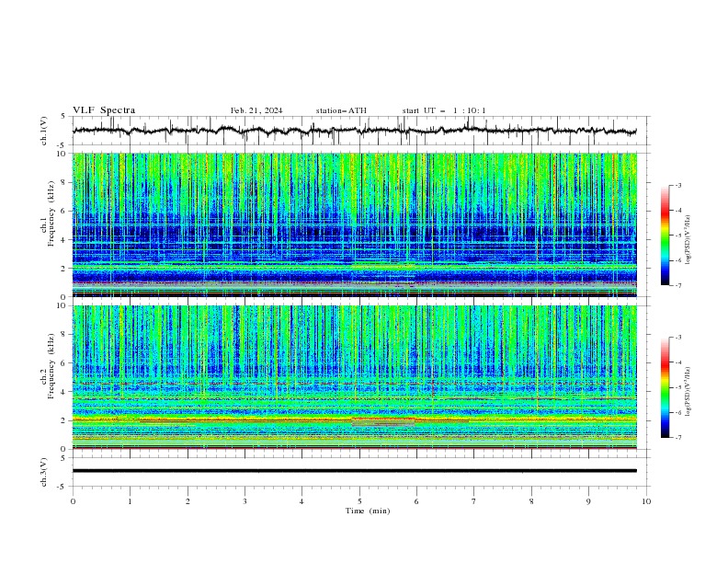Screen dimensions: 728x563
Task: Click the ch.1 color scale bar
Action: [665, 236]
